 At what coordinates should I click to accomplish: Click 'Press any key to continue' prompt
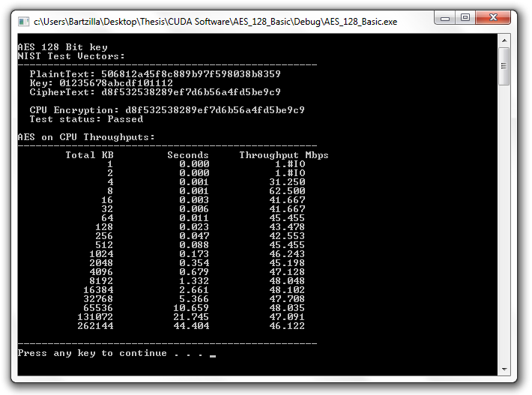pyautogui.click(x=110, y=353)
